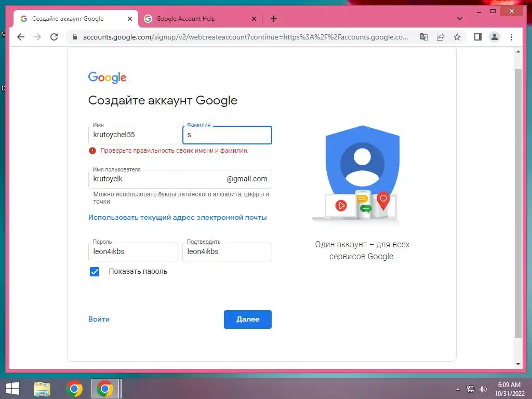Image resolution: width=532 pixels, height=399 pixels.
Task: Expand the tab search chevron
Action: click(x=460, y=19)
